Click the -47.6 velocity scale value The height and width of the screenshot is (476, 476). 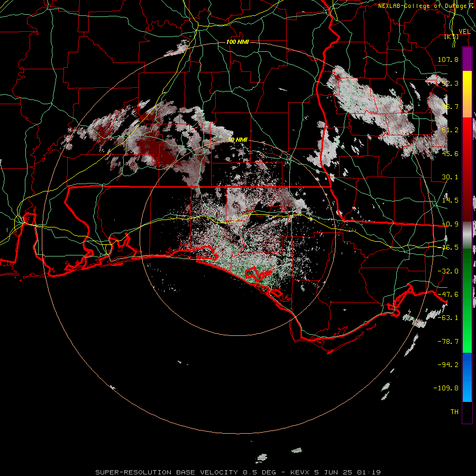tap(448, 295)
